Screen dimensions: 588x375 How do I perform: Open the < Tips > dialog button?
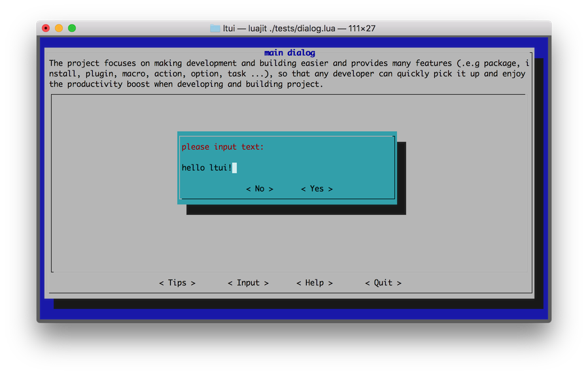[x=177, y=283]
